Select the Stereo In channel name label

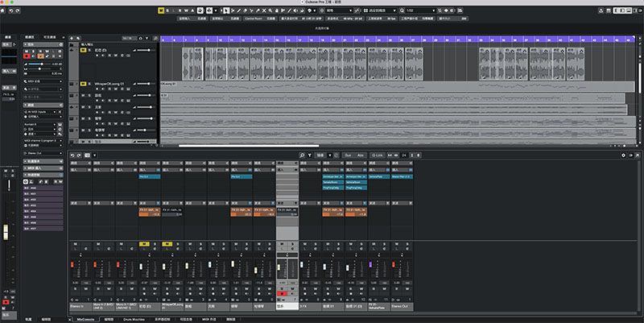pyautogui.click(x=81, y=307)
